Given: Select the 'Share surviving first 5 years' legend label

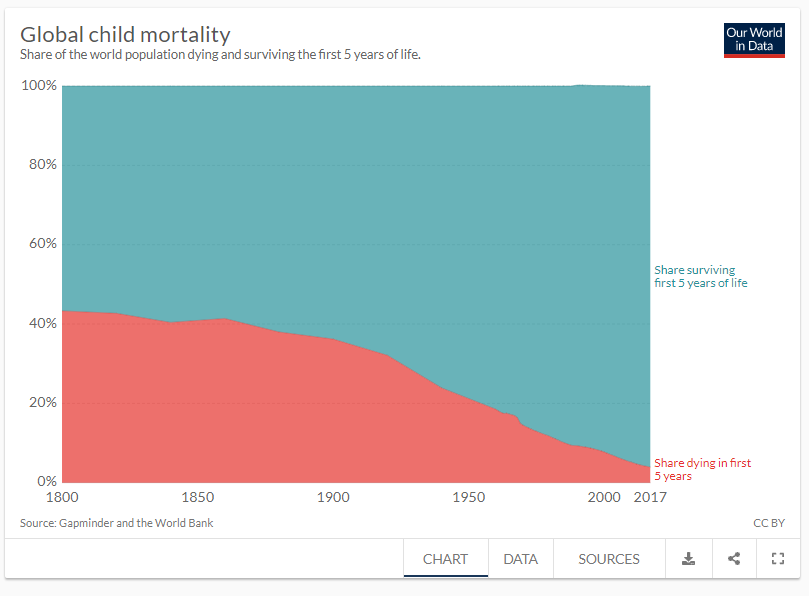Looking at the screenshot, I should click(x=700, y=276).
